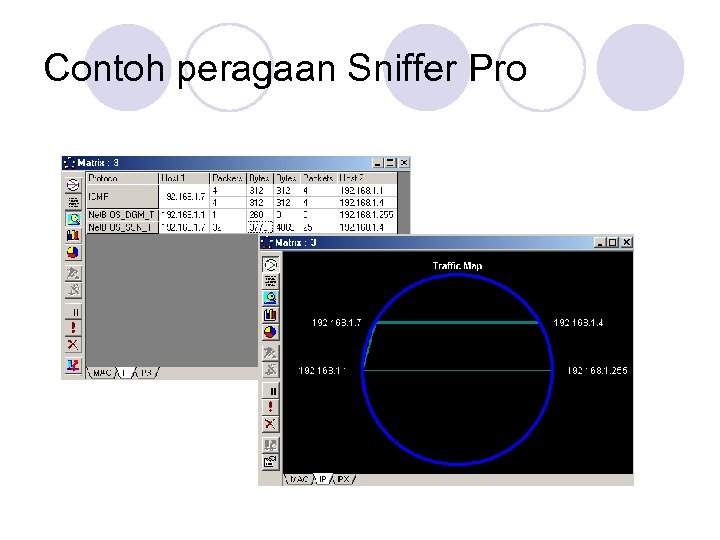This screenshot has height=540, width=720.
Task: Click red exclamation icon in Traffic Map window
Action: click(270, 407)
